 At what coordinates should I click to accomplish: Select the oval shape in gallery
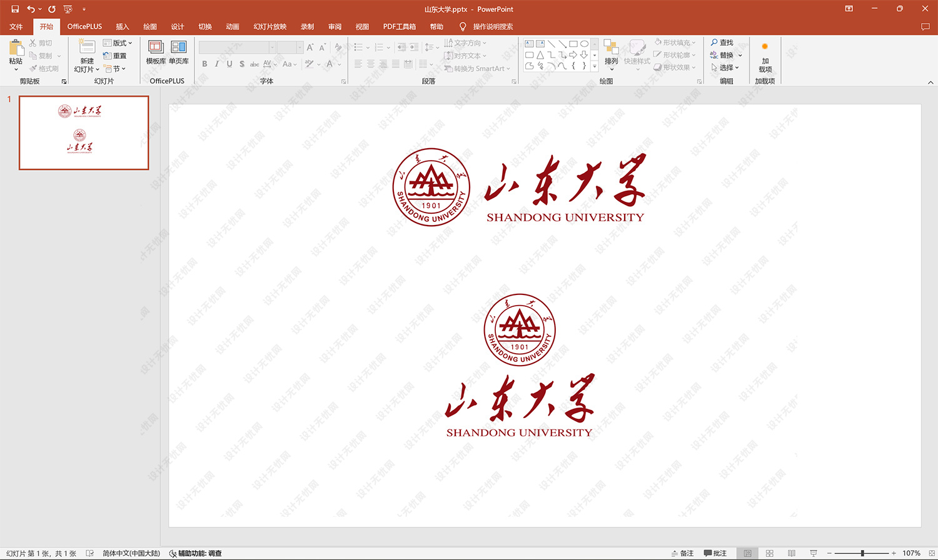(584, 44)
